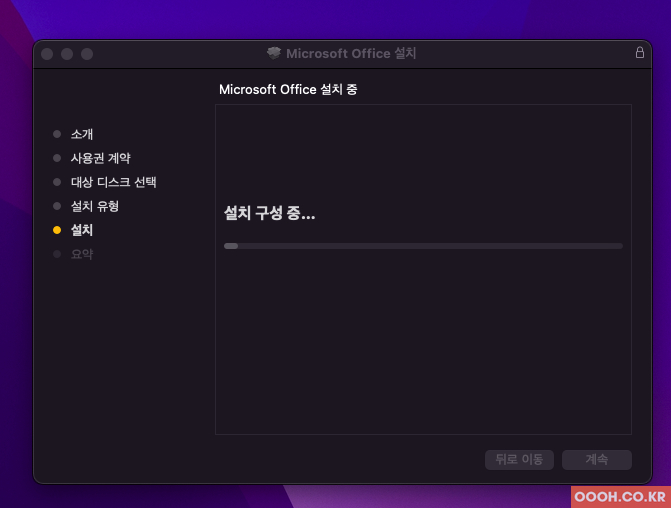Click the package icon beside the window title

pyautogui.click(x=274, y=53)
